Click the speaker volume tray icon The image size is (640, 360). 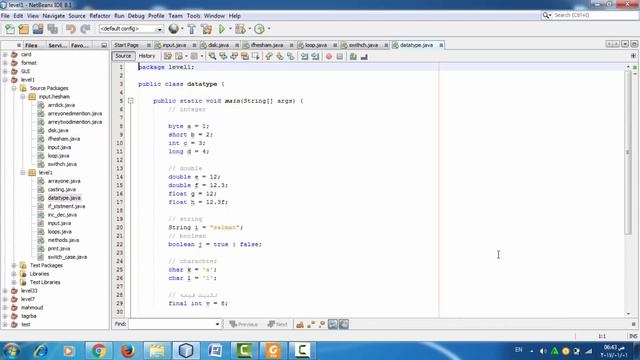[543, 351]
